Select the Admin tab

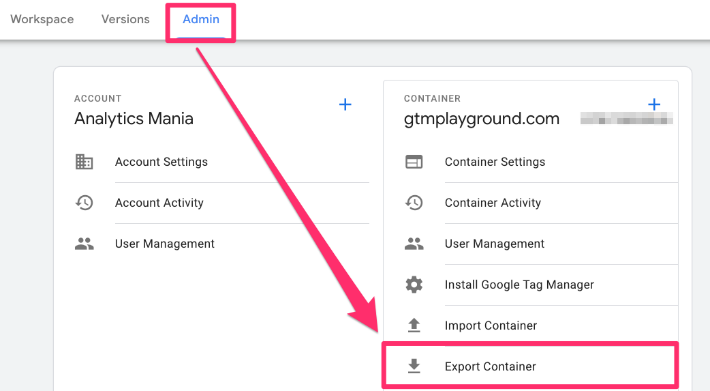[201, 19]
